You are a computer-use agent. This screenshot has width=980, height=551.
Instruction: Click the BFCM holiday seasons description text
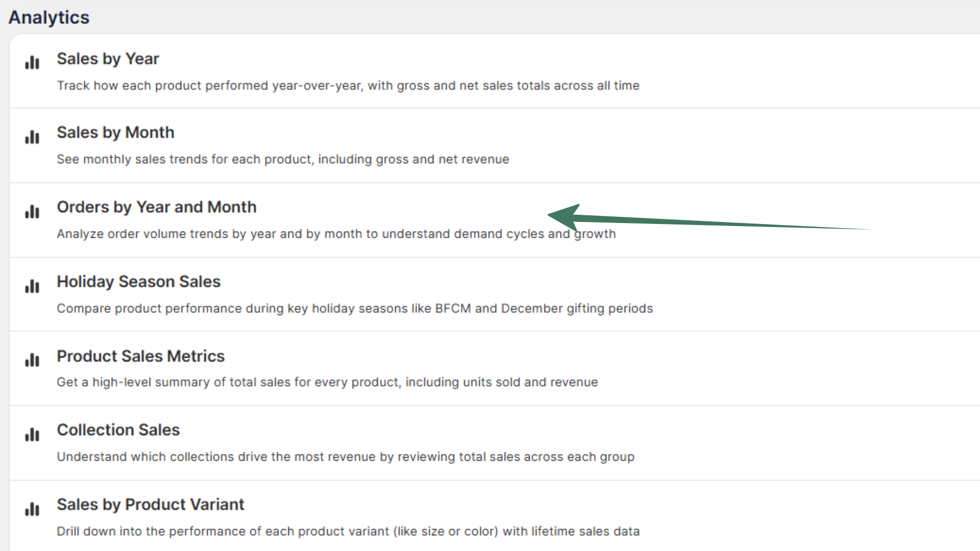(x=355, y=308)
